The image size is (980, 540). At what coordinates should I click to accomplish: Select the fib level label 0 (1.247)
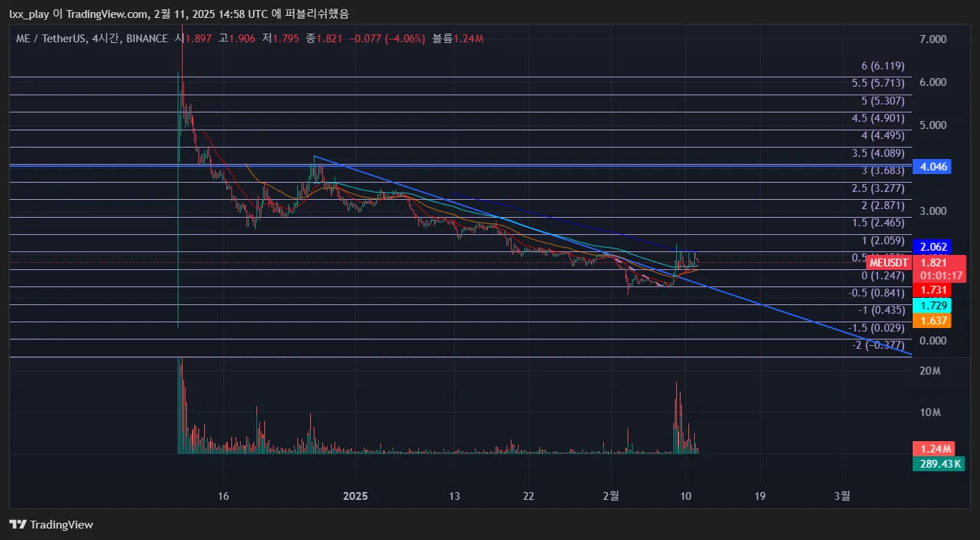(x=883, y=276)
